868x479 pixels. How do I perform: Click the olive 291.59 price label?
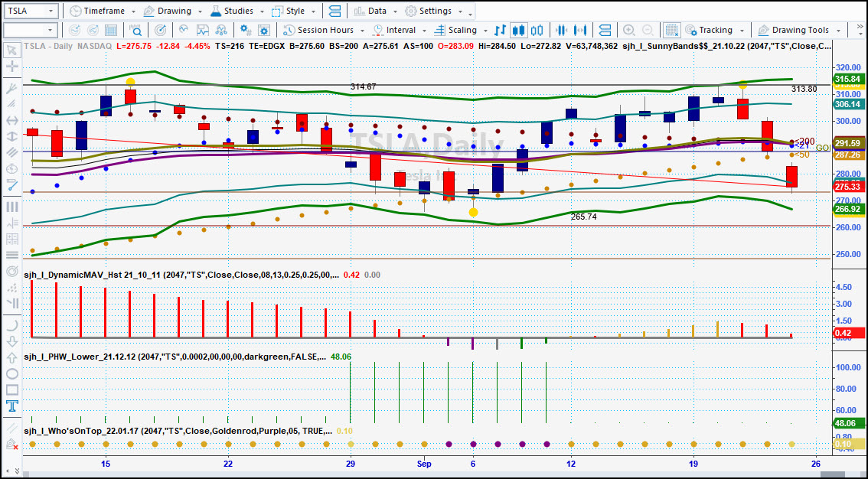click(849, 142)
